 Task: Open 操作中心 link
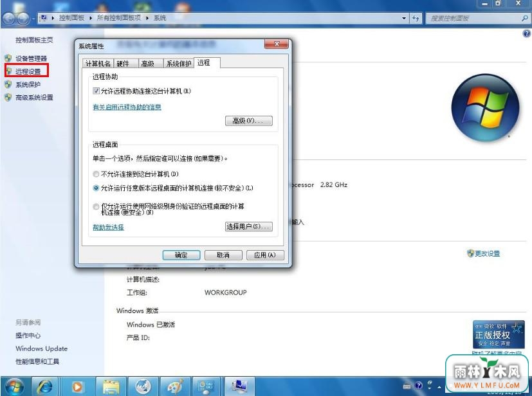28,336
